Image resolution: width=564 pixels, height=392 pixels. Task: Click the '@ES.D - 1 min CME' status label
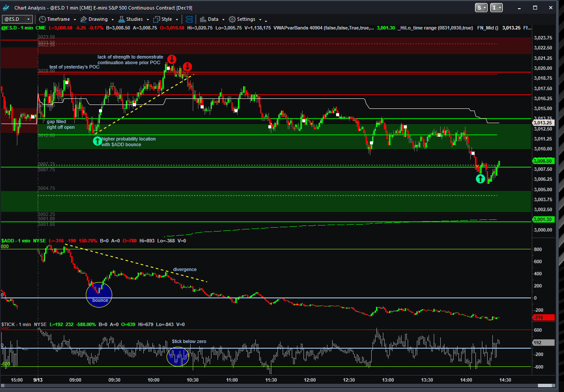coord(23,28)
